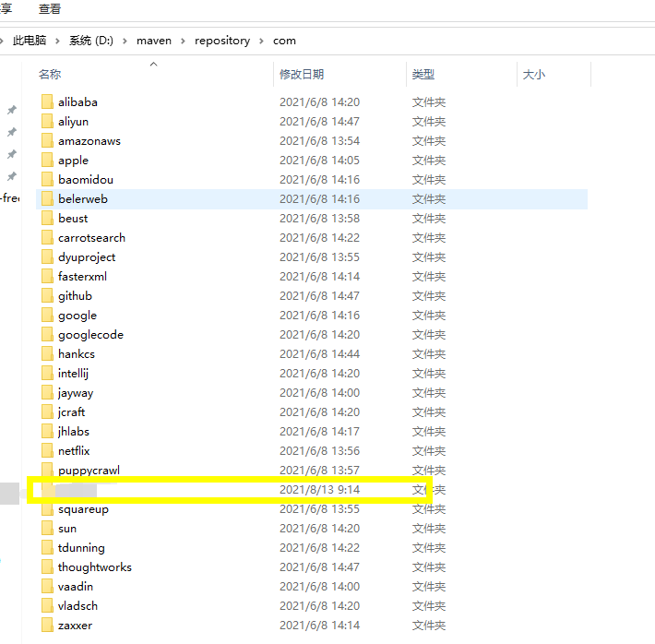Click the thoughtworks folder icon
Screen dimensions: 655x644
click(47, 566)
